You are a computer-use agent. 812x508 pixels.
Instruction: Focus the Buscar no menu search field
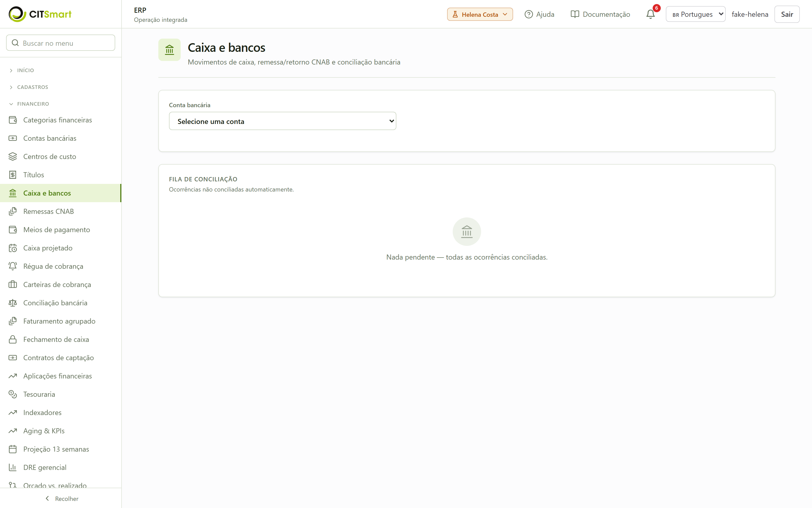61,43
